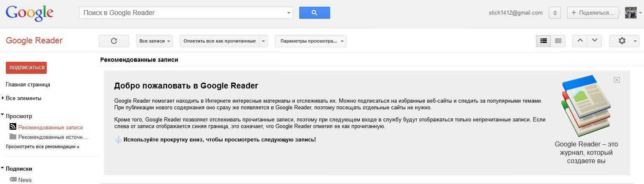Open the 'Все записи' dropdown
This screenshot has height=184, width=644.
(154, 41)
